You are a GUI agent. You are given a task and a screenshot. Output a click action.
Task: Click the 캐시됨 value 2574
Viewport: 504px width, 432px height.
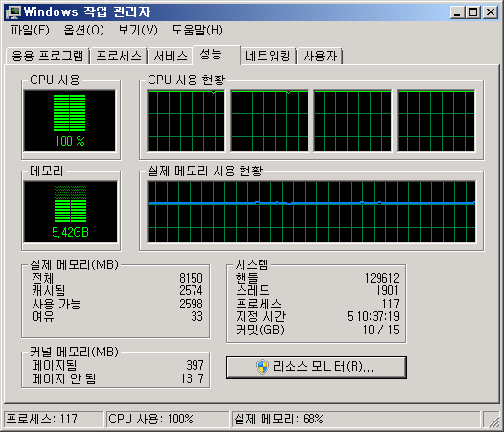pyautogui.click(x=191, y=290)
